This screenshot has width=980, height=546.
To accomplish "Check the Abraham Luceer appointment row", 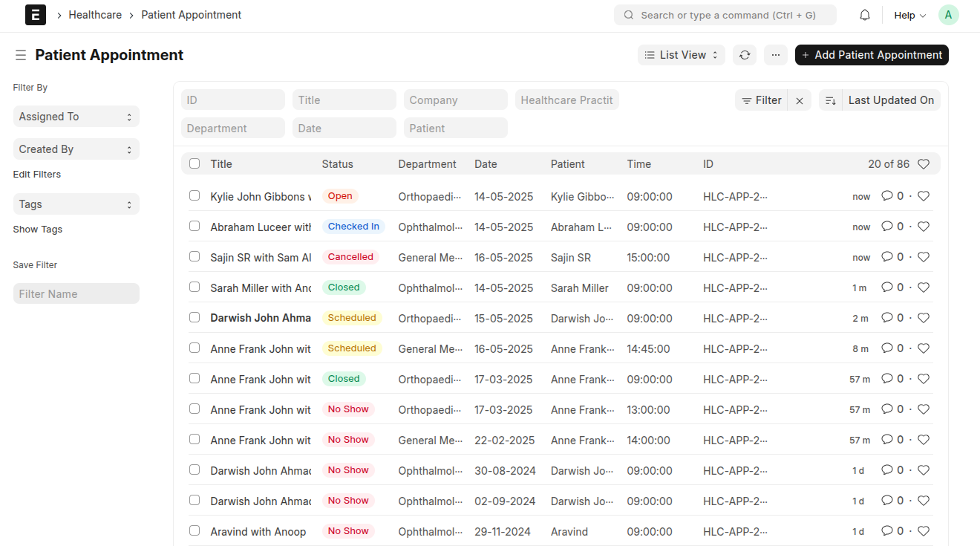I will (195, 226).
